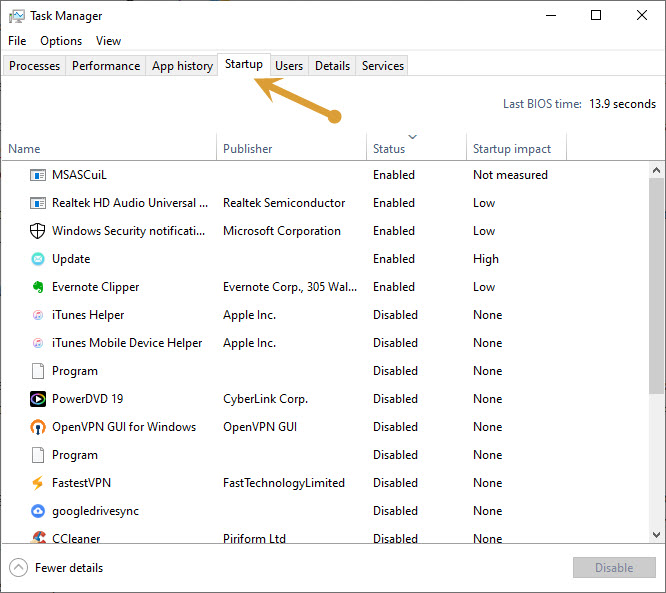
Task: Switch to the Performance tab
Action: point(106,66)
